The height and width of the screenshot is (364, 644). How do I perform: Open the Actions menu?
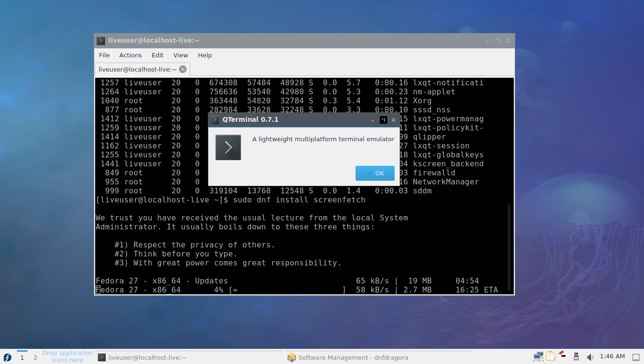pyautogui.click(x=130, y=55)
